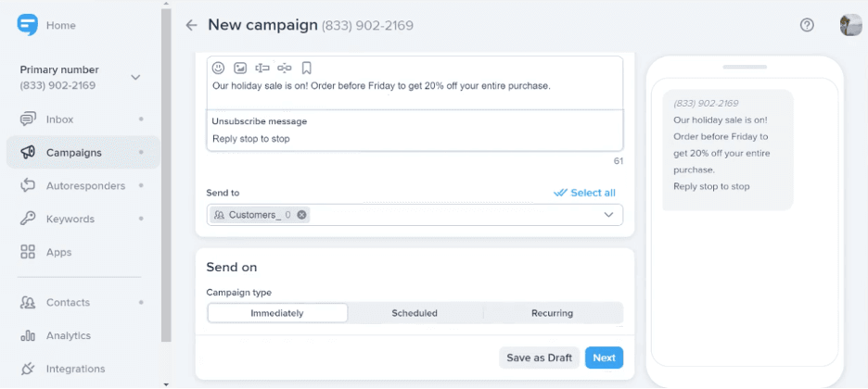Viewport: 868px width, 389px height.
Task: Open Autoresponders in the sidebar
Action: point(85,185)
